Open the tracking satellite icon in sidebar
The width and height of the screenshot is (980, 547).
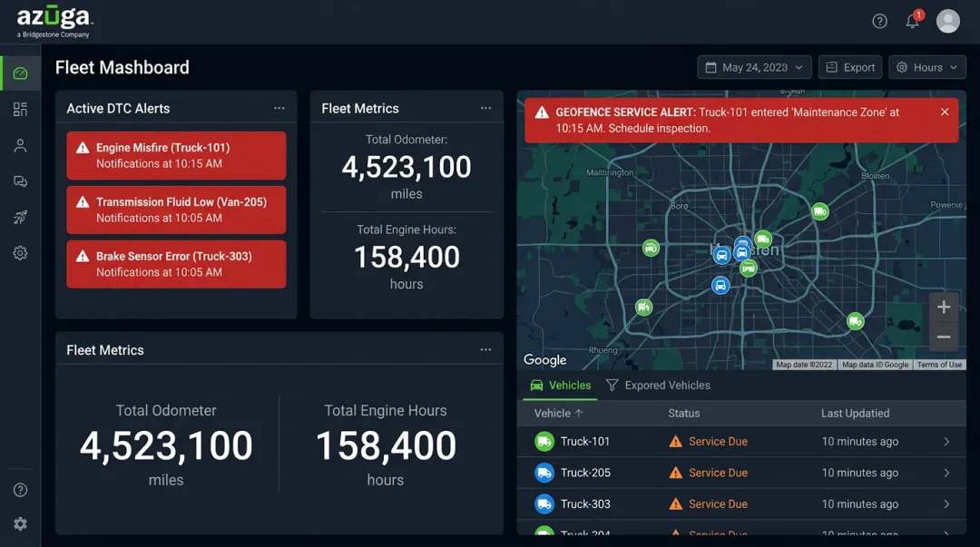click(x=20, y=218)
